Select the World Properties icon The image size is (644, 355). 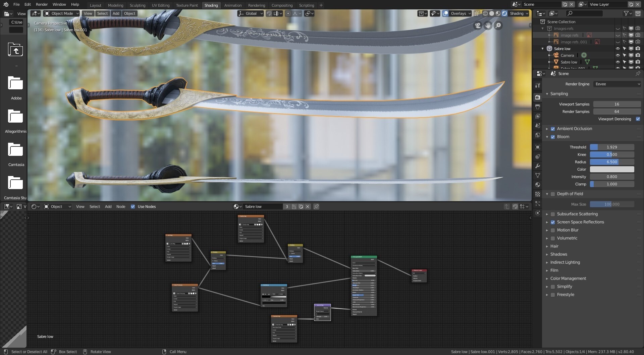538,135
